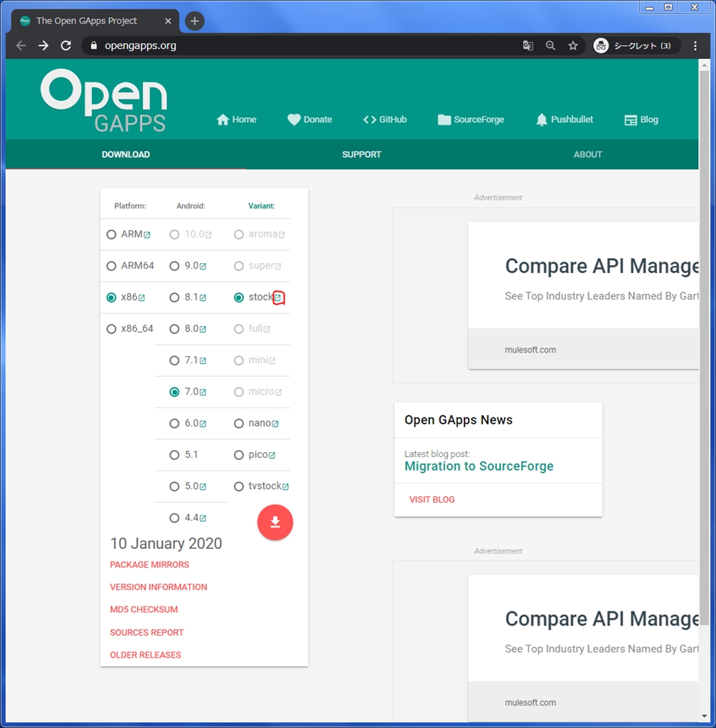This screenshot has width=716, height=728.
Task: Switch to the DOWNLOAD tab
Action: pos(125,154)
